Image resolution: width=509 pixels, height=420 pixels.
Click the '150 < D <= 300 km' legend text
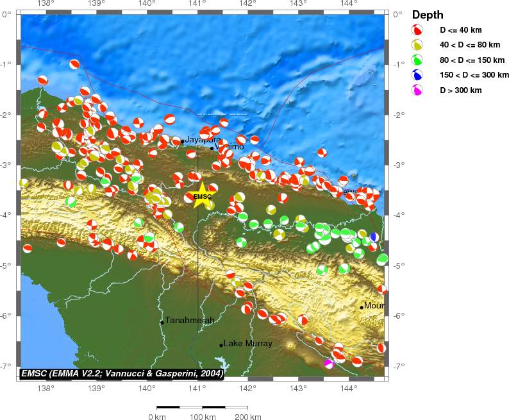pos(474,75)
